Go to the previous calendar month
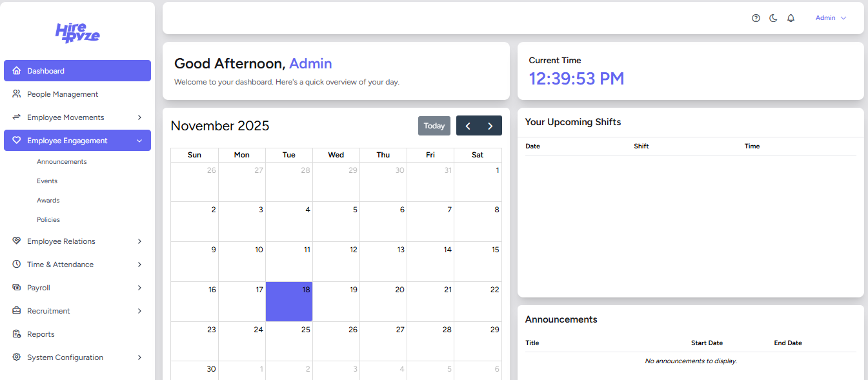 (468, 126)
